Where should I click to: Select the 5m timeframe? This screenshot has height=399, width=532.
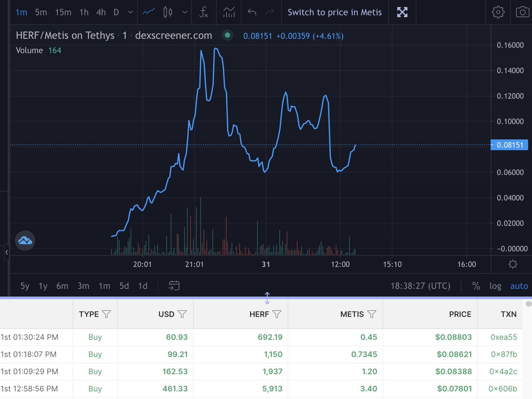(x=41, y=12)
